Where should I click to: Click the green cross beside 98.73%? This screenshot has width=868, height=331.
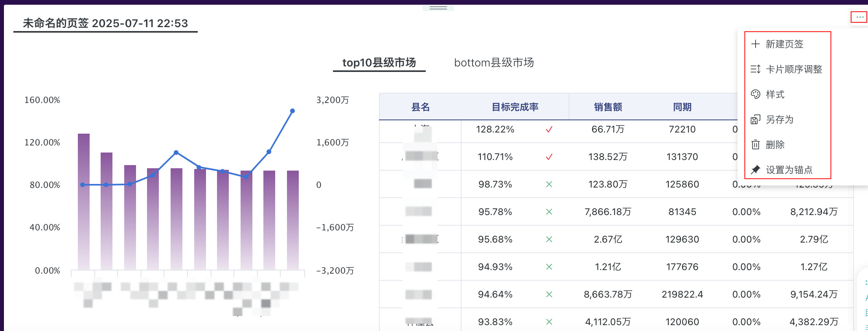click(549, 184)
